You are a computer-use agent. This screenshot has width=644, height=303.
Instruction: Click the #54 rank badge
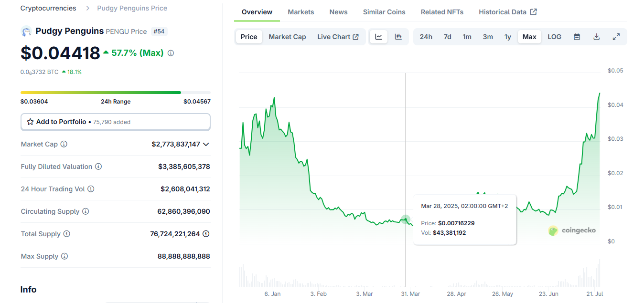click(x=159, y=31)
